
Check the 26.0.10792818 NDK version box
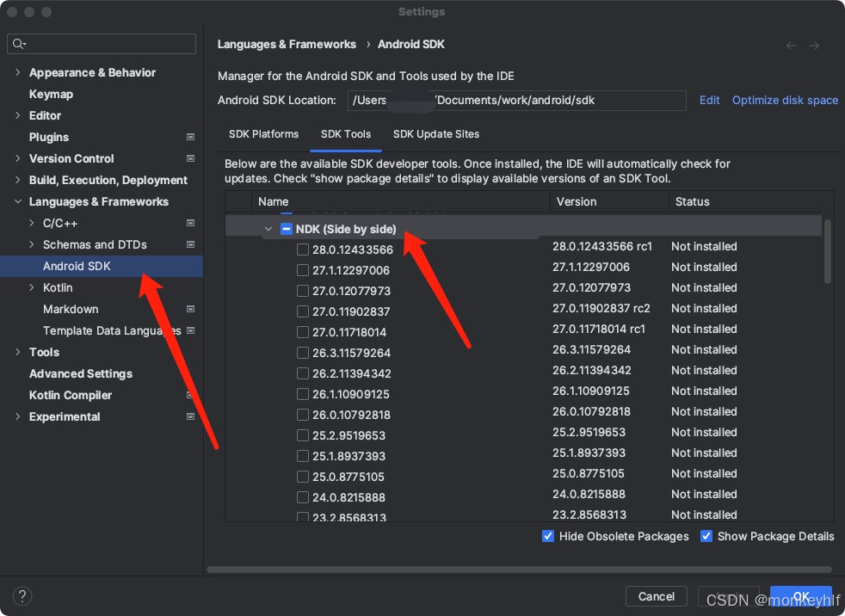pos(303,415)
